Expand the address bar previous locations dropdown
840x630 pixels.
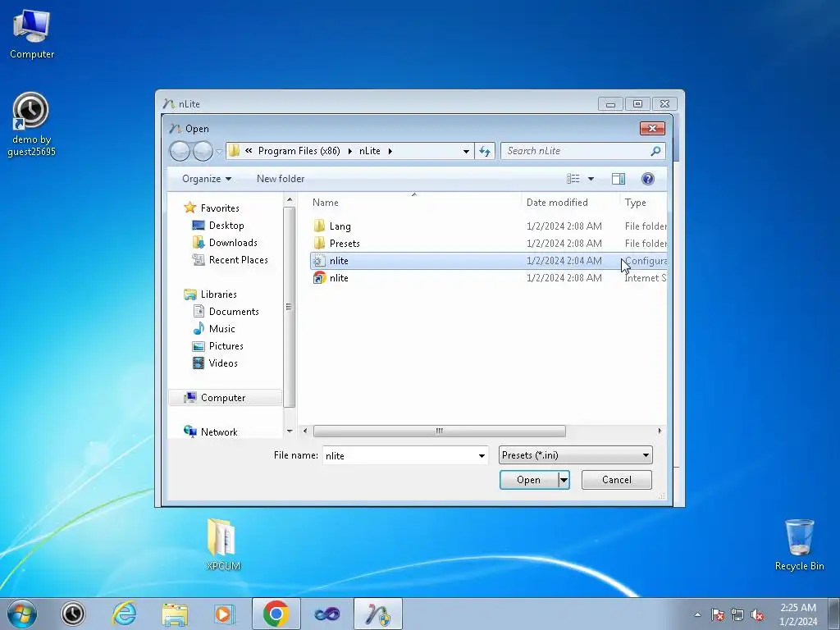pos(466,152)
